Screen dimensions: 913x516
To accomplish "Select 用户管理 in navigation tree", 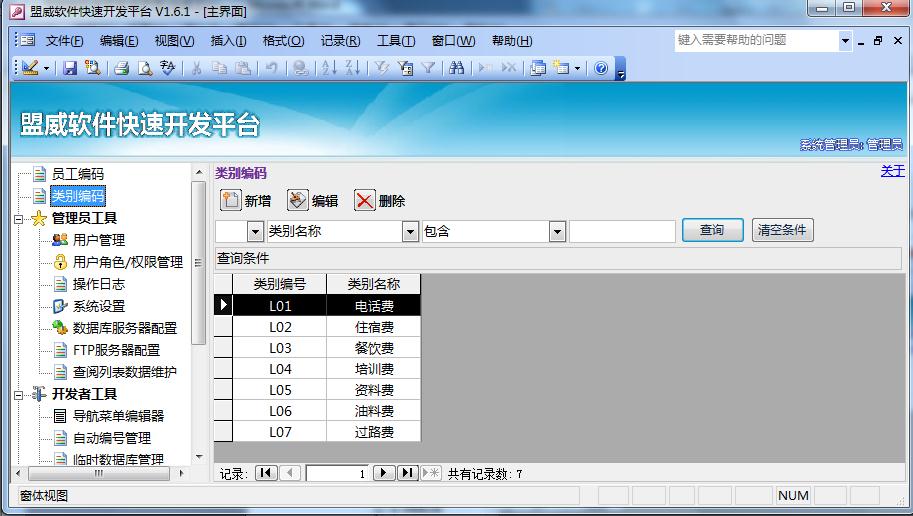I will (x=98, y=240).
